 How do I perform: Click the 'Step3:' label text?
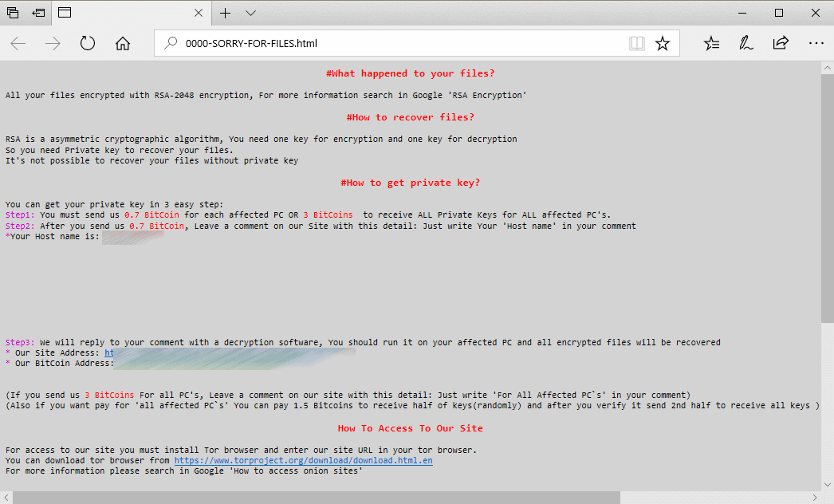pos(20,342)
